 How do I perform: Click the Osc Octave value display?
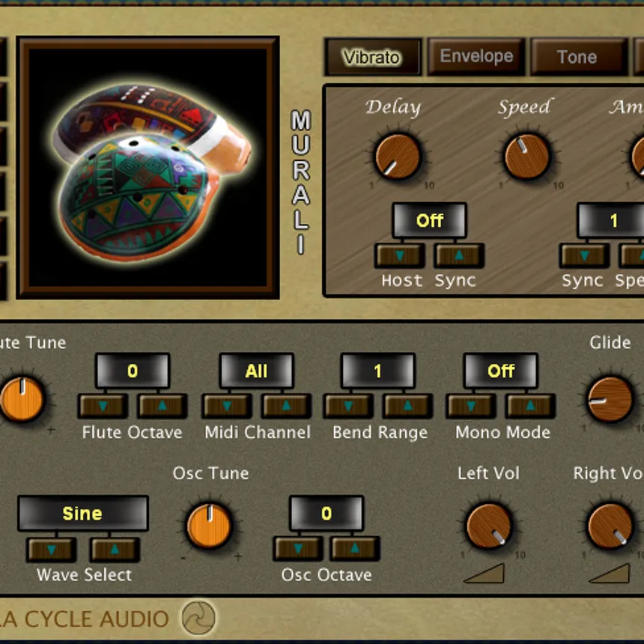[x=326, y=514]
